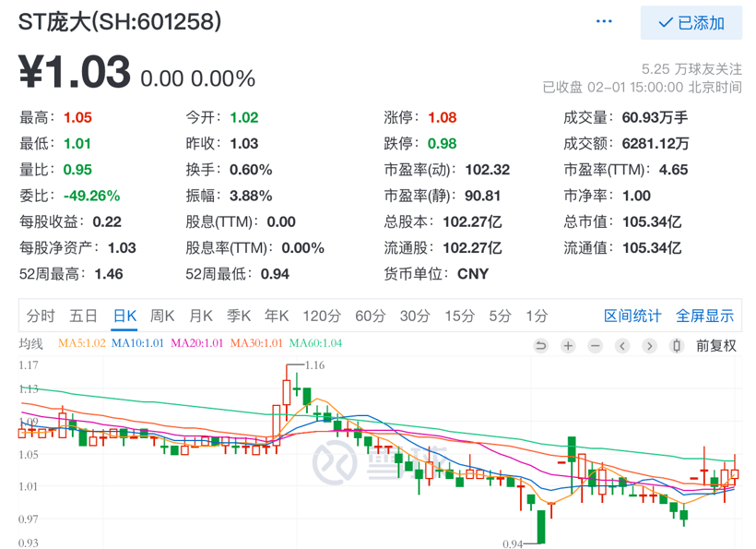Select the 日K tab
Viewport: 756px width, 549px height.
124,316
